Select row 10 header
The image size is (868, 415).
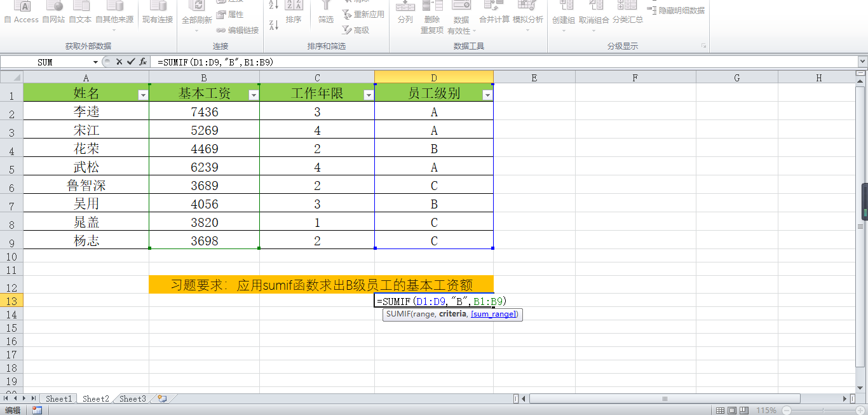click(x=11, y=257)
